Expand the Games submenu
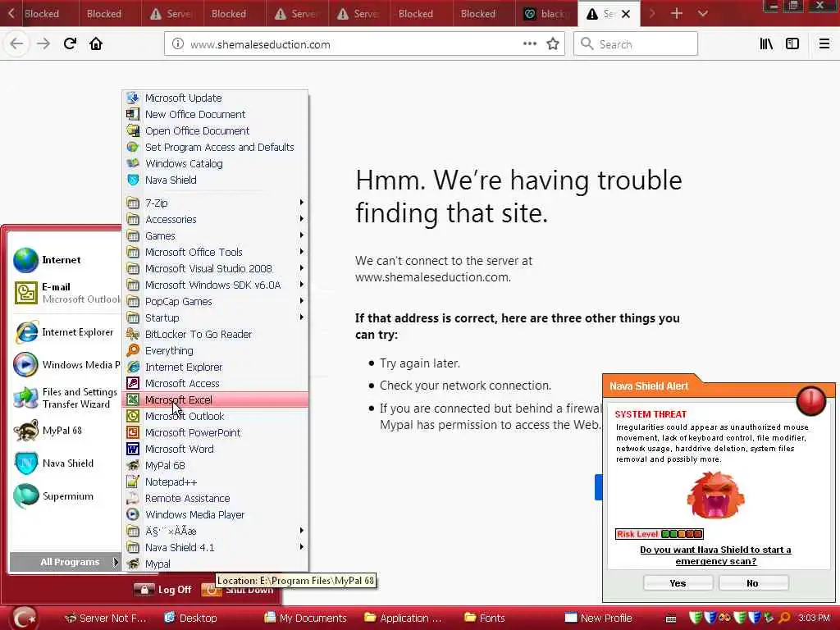This screenshot has width=840, height=630. (x=216, y=235)
